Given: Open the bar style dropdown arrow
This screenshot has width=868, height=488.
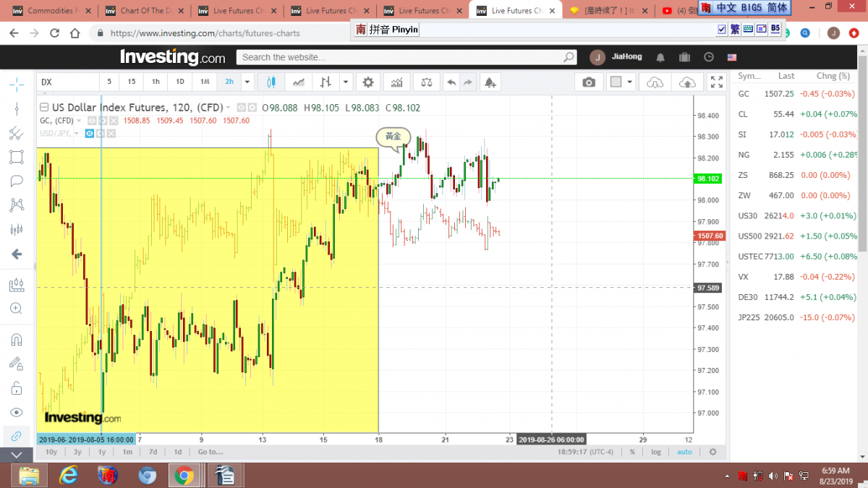Looking at the screenshot, I should click(x=346, y=82).
